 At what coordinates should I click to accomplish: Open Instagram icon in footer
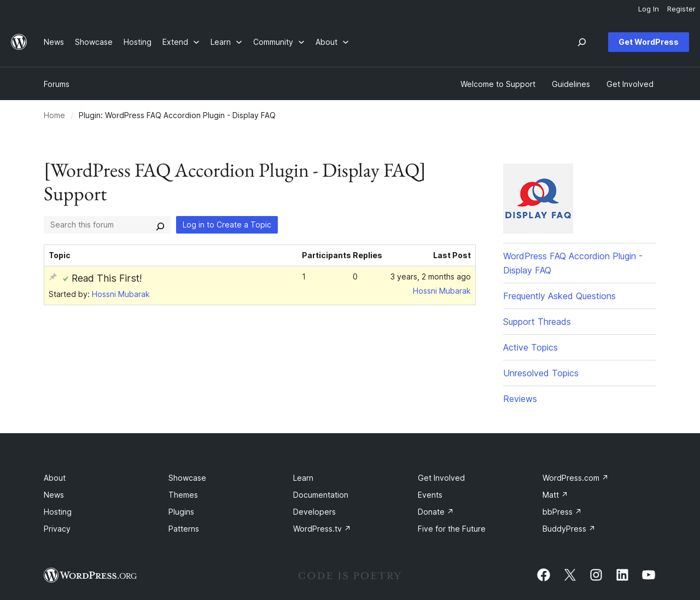coord(596,575)
